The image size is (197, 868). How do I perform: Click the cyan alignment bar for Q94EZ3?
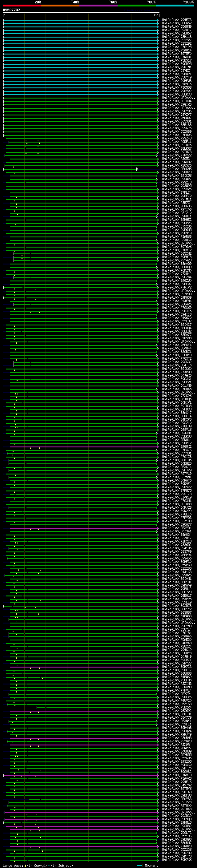point(81,20)
